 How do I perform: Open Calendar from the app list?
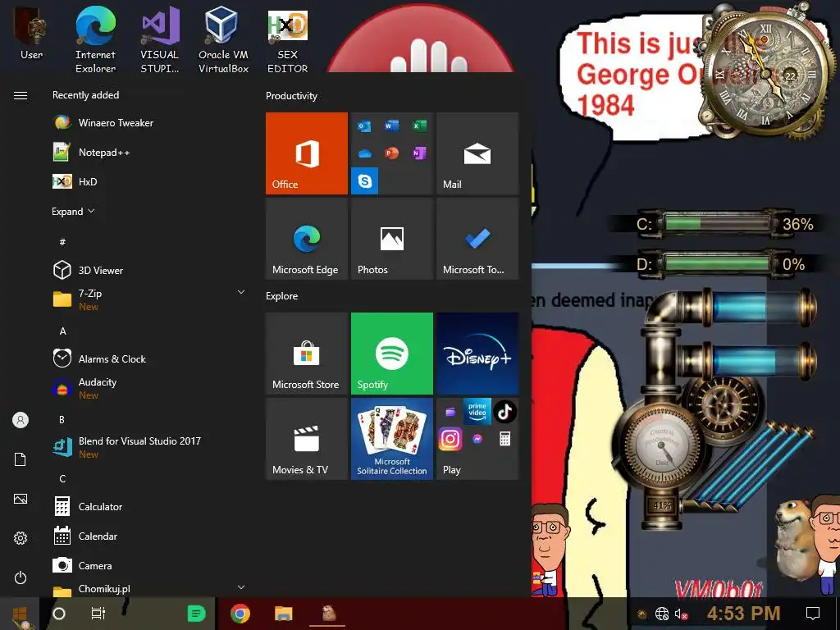tap(149, 536)
